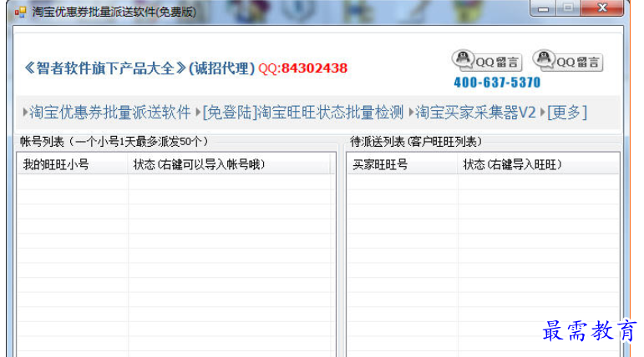Open 淘宝优惠券批量派送软件 link
This screenshot has height=357, width=644.
(x=110, y=112)
